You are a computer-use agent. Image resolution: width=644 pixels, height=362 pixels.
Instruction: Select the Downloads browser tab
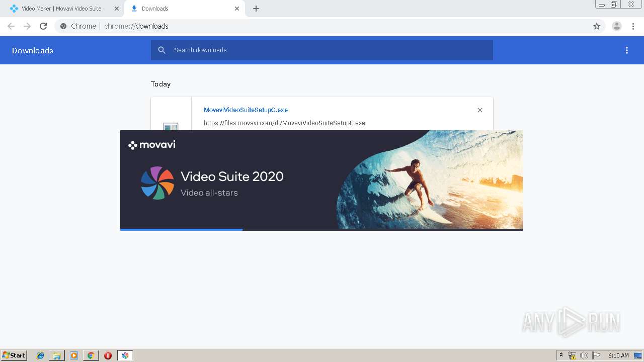coord(184,9)
